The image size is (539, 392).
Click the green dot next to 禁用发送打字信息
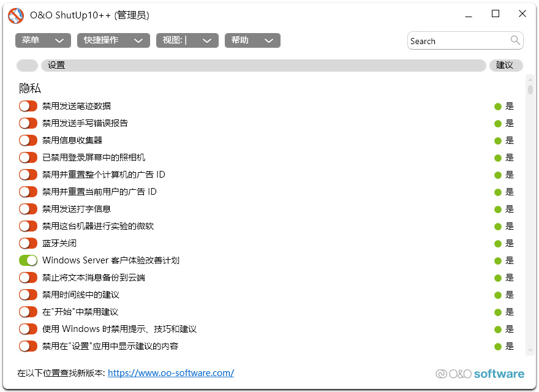pos(497,209)
